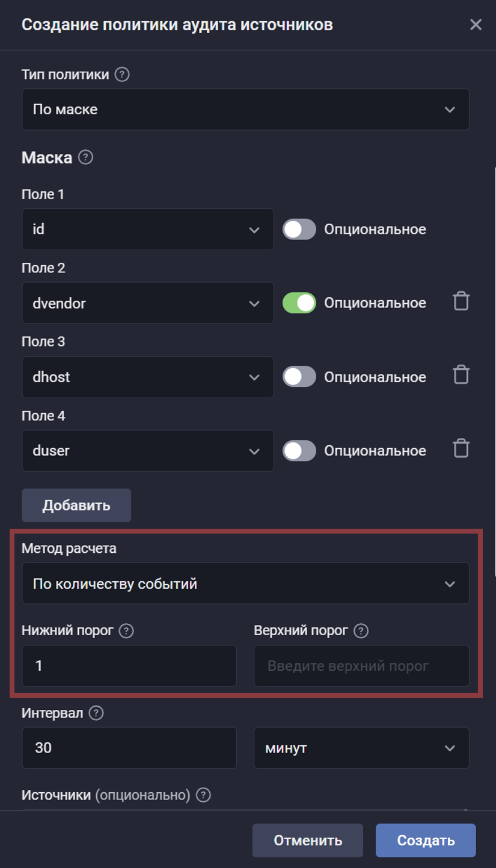
Task: Enable Опциональное toggle for id field
Action: [x=299, y=229]
